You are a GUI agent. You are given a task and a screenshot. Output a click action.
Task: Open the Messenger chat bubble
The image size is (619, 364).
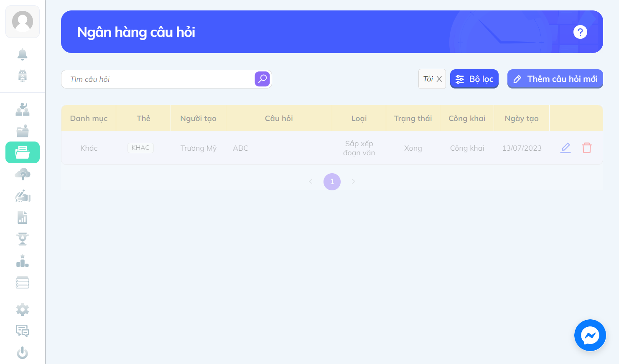pyautogui.click(x=590, y=335)
